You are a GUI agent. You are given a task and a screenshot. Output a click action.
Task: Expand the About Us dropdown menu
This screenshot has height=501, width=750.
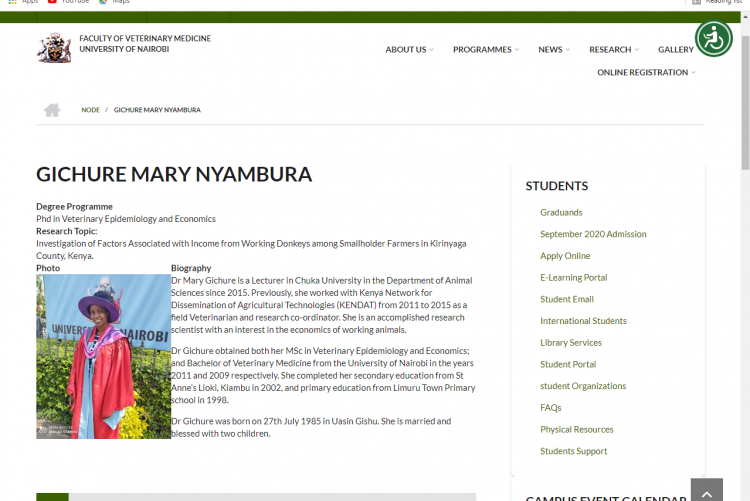(409, 50)
